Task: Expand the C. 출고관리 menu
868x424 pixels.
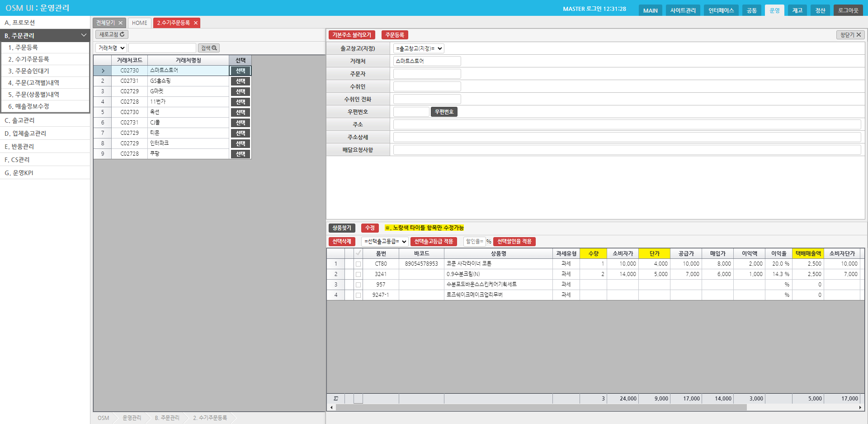Action: click(45, 120)
